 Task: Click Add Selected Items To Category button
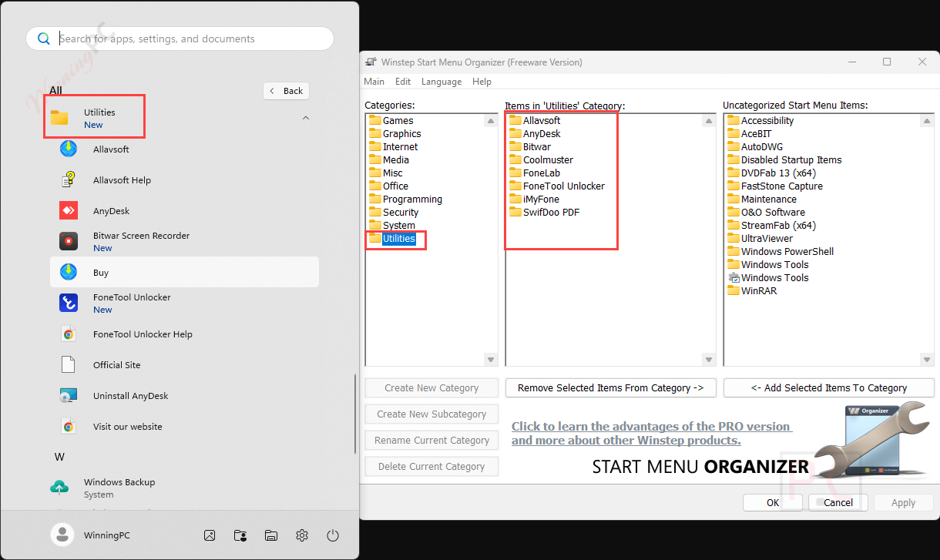(x=829, y=387)
